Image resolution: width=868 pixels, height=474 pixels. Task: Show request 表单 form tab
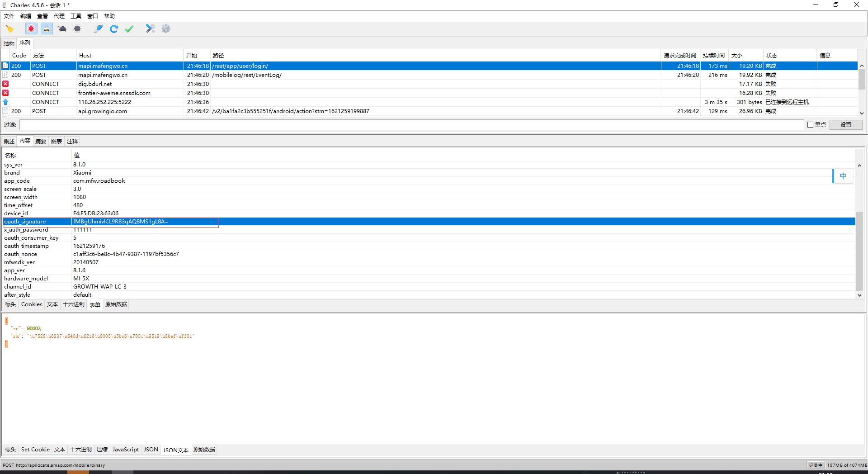[x=95, y=305]
